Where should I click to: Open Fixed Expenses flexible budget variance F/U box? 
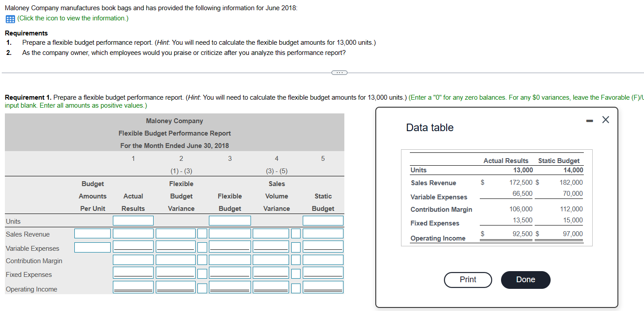[202, 274]
